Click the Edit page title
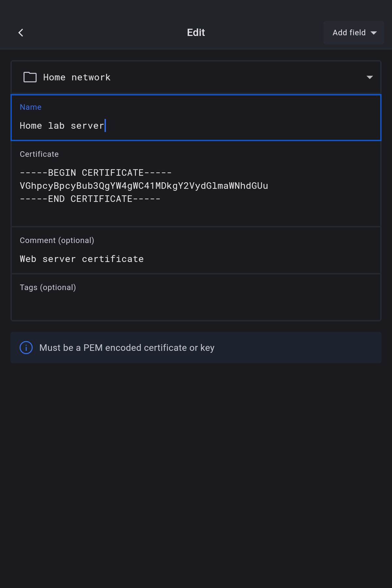392x588 pixels. click(196, 33)
